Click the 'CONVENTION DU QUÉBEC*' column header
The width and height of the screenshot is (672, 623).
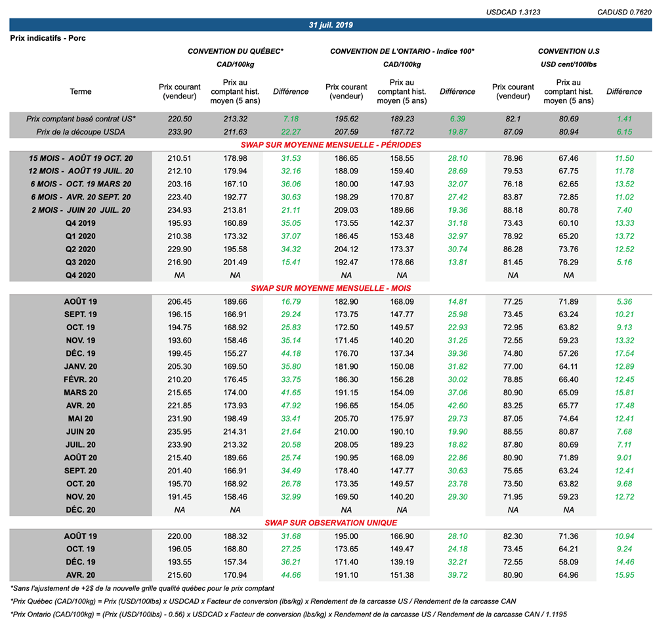pyautogui.click(x=236, y=51)
